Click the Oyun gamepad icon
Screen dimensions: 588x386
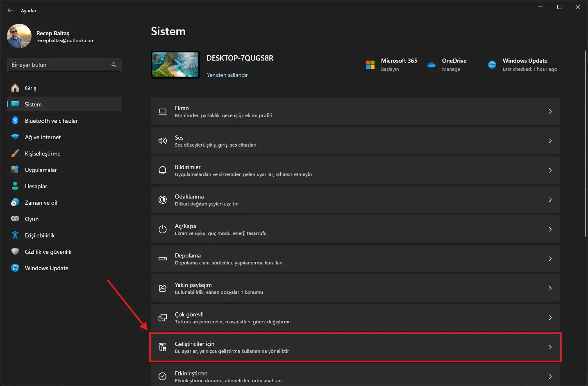pyautogui.click(x=15, y=219)
